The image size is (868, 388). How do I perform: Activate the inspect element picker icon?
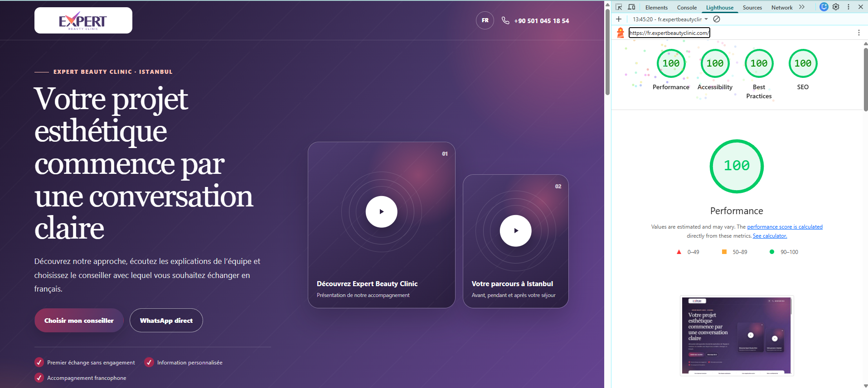click(x=619, y=7)
